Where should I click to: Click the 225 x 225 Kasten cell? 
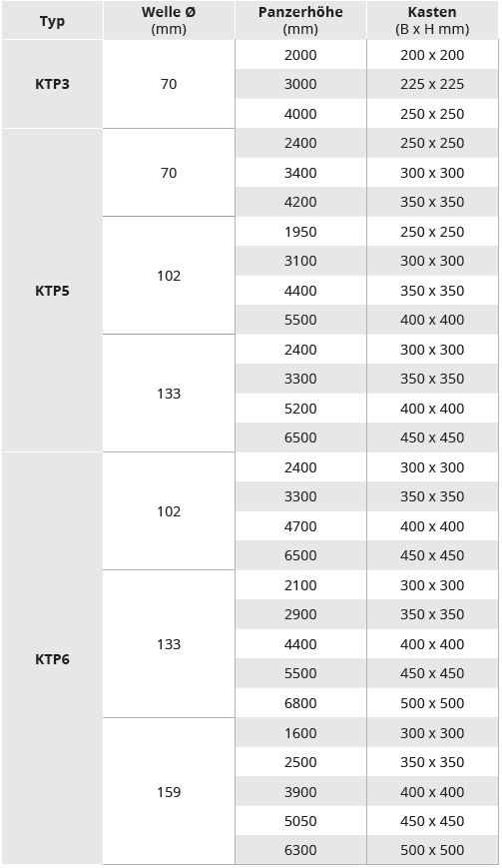[432, 84]
